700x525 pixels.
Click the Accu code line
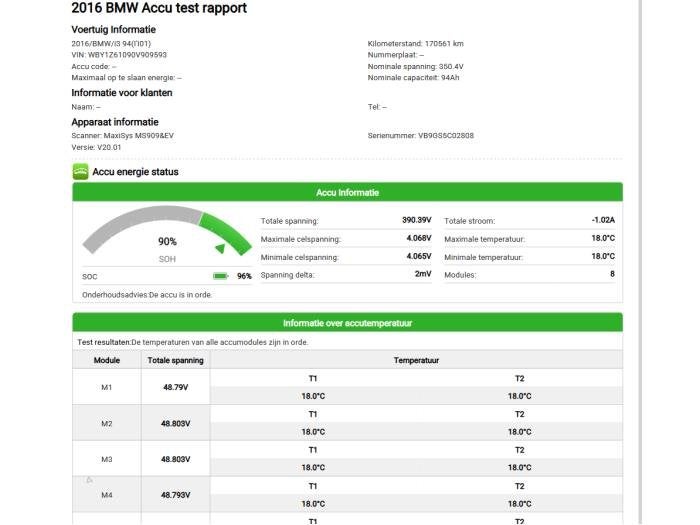click(94, 67)
